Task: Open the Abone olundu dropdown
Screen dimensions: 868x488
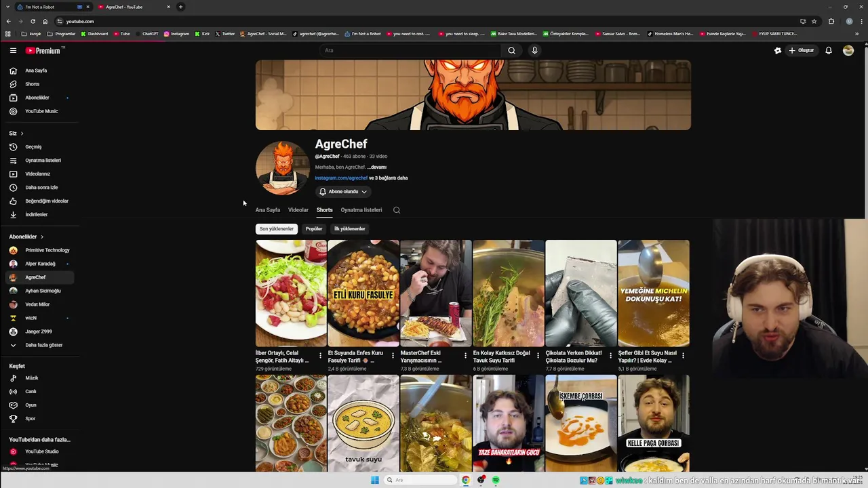Action: tap(343, 192)
